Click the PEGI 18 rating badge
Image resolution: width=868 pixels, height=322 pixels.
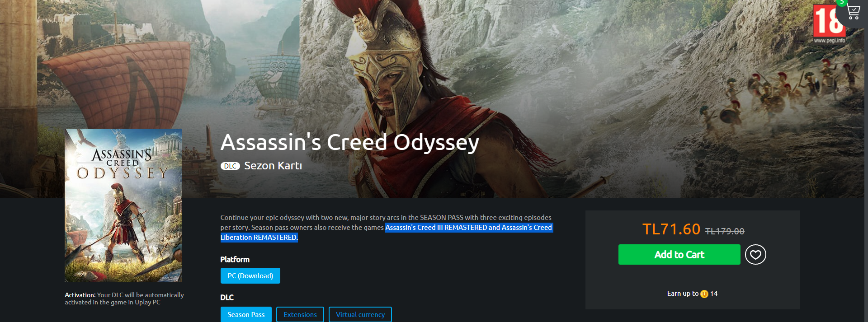pos(829,21)
